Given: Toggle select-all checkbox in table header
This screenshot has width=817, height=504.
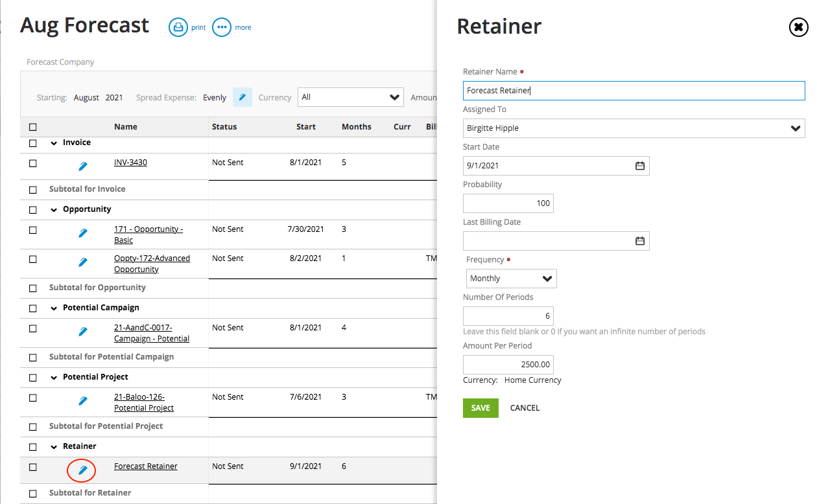Looking at the screenshot, I should [33, 127].
